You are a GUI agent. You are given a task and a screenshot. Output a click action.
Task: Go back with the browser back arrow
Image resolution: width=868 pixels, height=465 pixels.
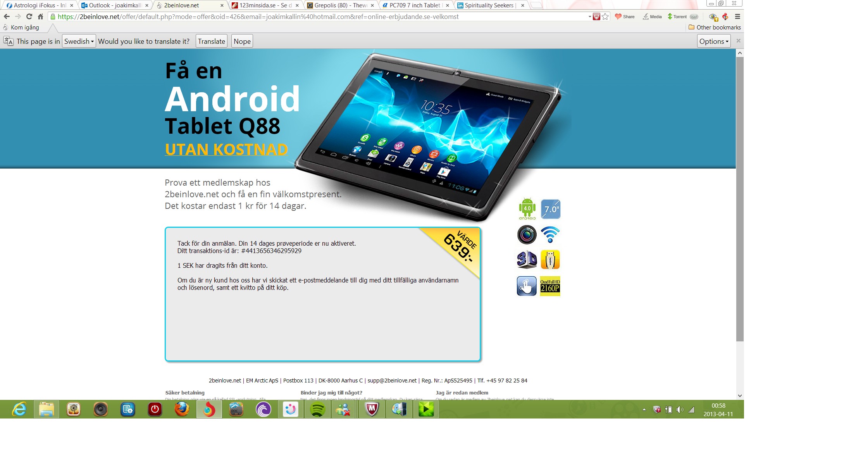pyautogui.click(x=7, y=17)
